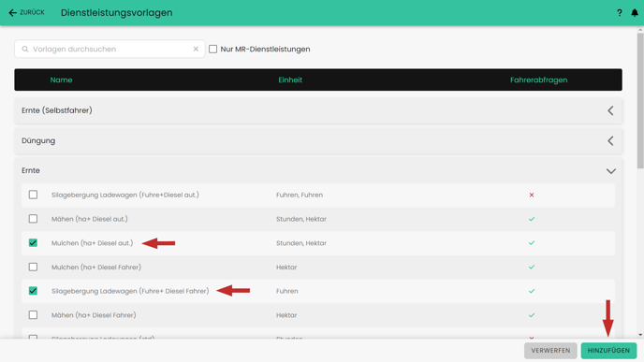The height and width of the screenshot is (362, 644).
Task: Check the Mähen (ha+ Diesel aut.) box
Action: [x=33, y=219]
